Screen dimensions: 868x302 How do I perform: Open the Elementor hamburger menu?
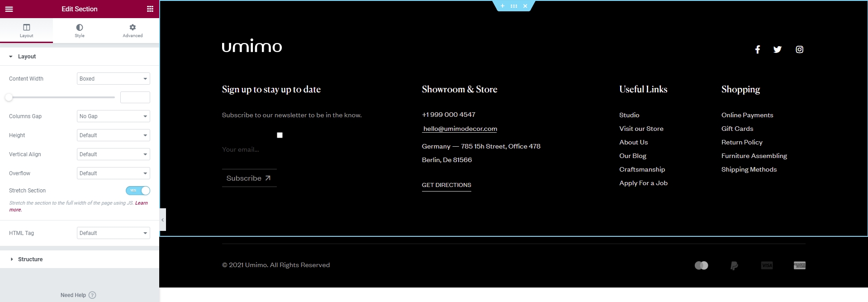tap(9, 9)
